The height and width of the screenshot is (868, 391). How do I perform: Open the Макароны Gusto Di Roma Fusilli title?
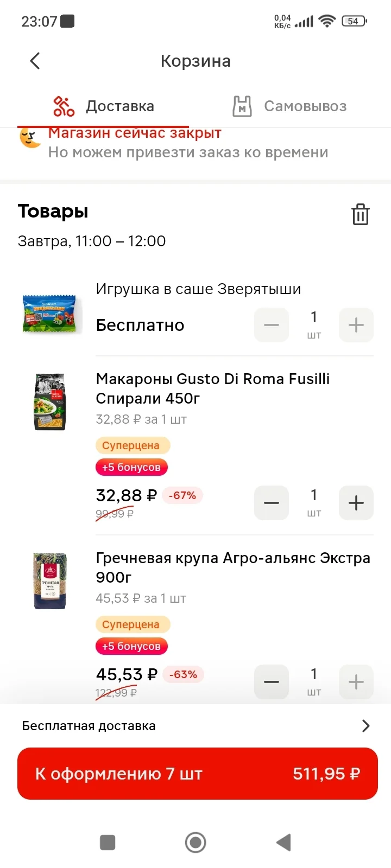click(x=213, y=388)
